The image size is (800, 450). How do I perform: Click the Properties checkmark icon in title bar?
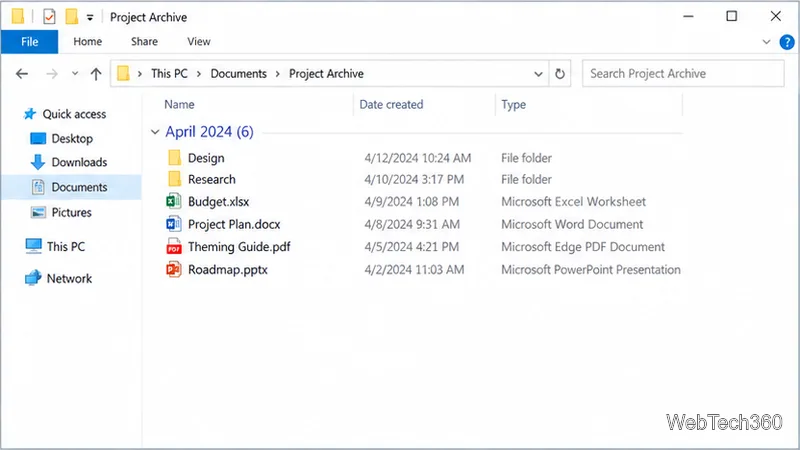point(49,17)
